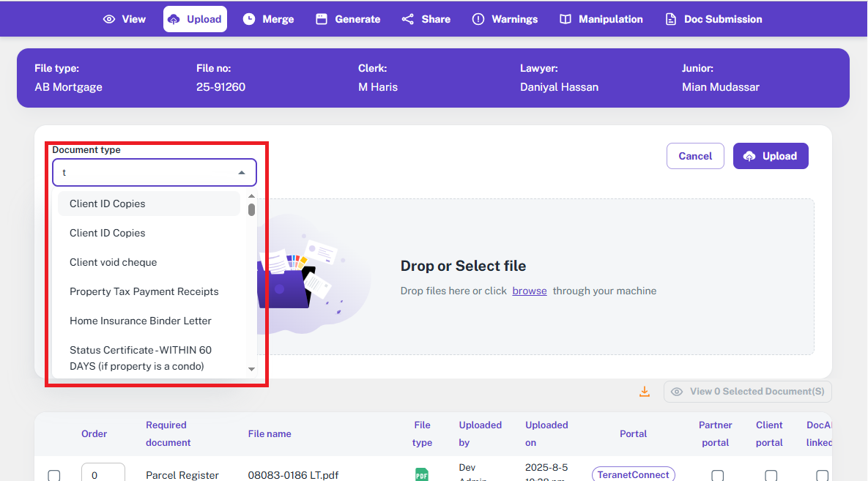The width and height of the screenshot is (868, 481).
Task: Click the green PDF file type icon
Action: (x=422, y=474)
